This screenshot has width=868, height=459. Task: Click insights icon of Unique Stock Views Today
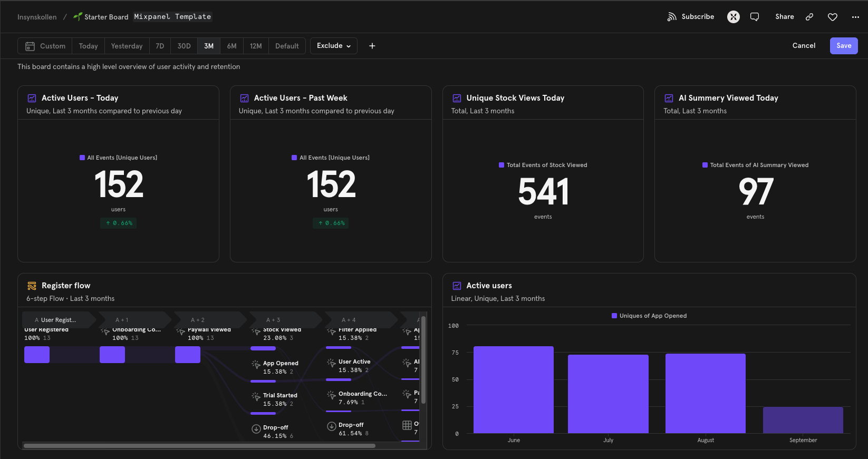click(x=457, y=98)
